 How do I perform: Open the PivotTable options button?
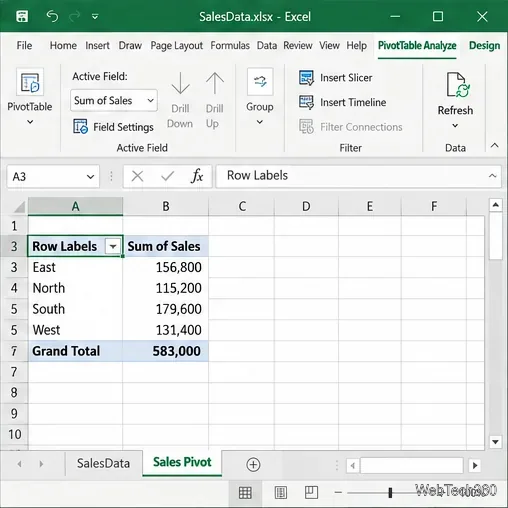coord(30,97)
